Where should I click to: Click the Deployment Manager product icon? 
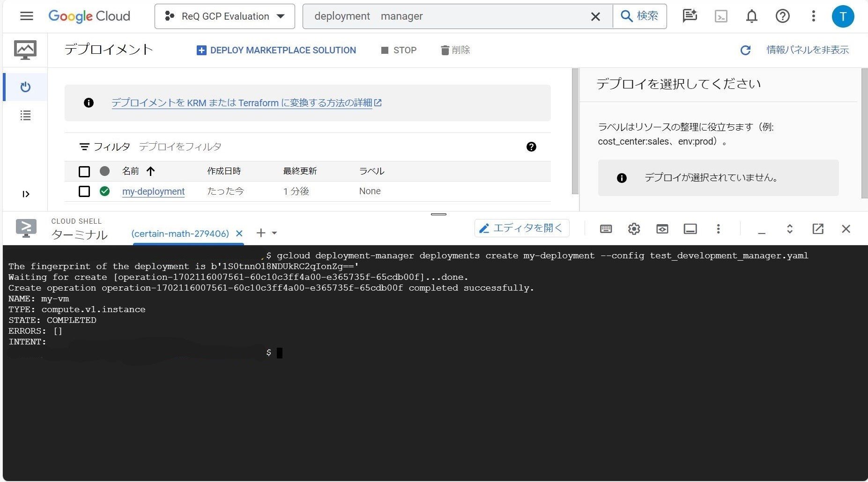click(x=25, y=50)
